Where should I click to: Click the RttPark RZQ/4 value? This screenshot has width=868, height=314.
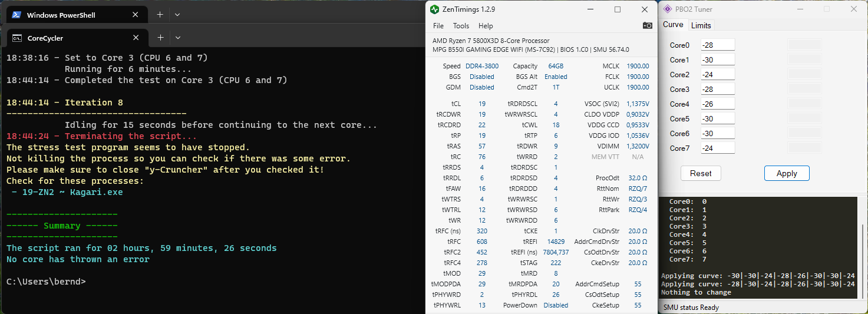point(638,210)
